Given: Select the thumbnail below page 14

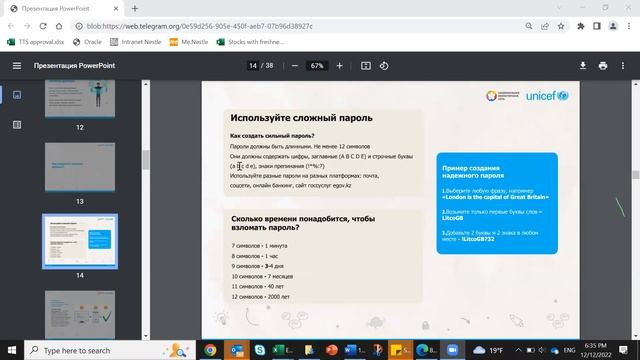Looking at the screenshot, I should click(x=80, y=315).
